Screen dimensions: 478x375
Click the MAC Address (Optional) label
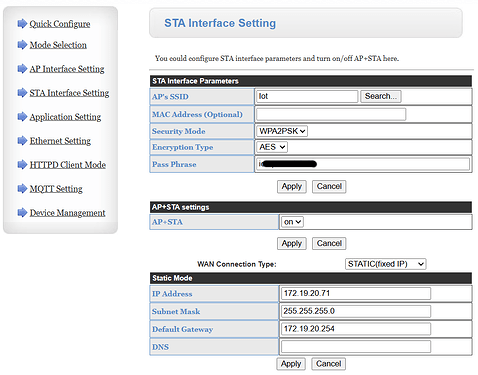click(x=197, y=114)
